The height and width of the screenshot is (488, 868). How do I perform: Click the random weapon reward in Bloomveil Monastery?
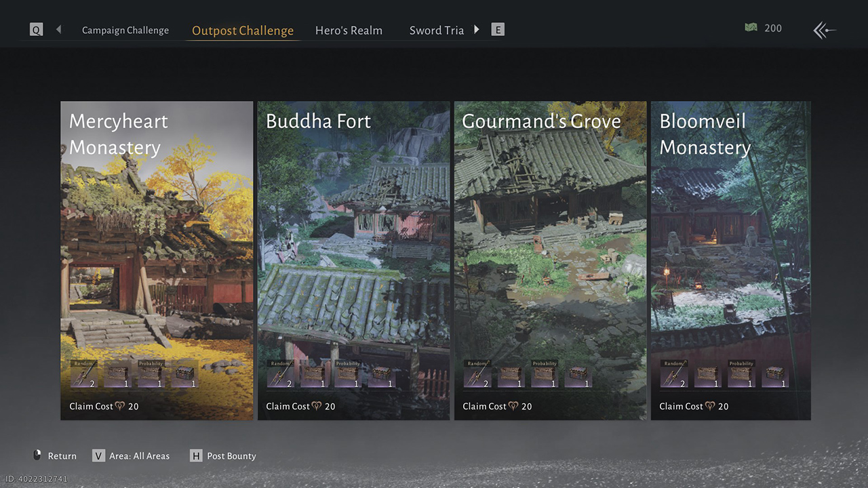point(674,374)
